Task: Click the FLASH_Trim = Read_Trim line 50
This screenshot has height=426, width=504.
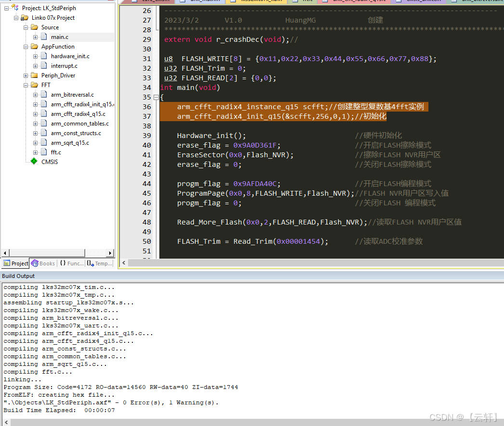Action: point(253,242)
